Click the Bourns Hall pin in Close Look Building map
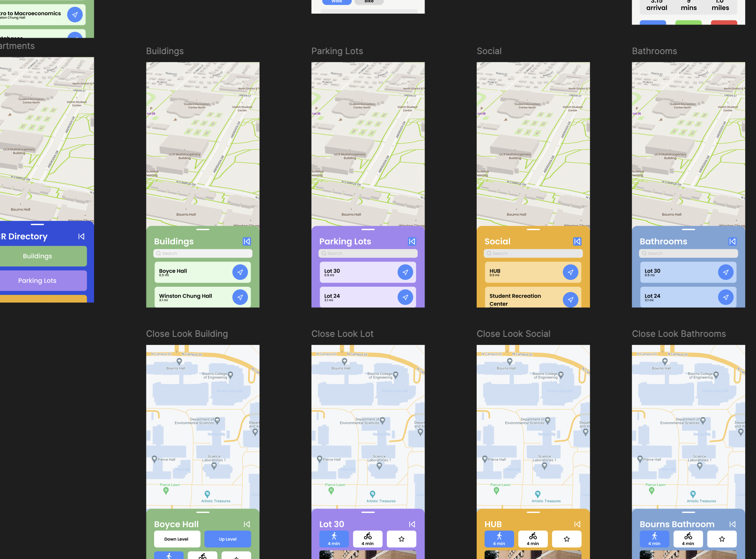The width and height of the screenshot is (756, 559). [x=179, y=362]
